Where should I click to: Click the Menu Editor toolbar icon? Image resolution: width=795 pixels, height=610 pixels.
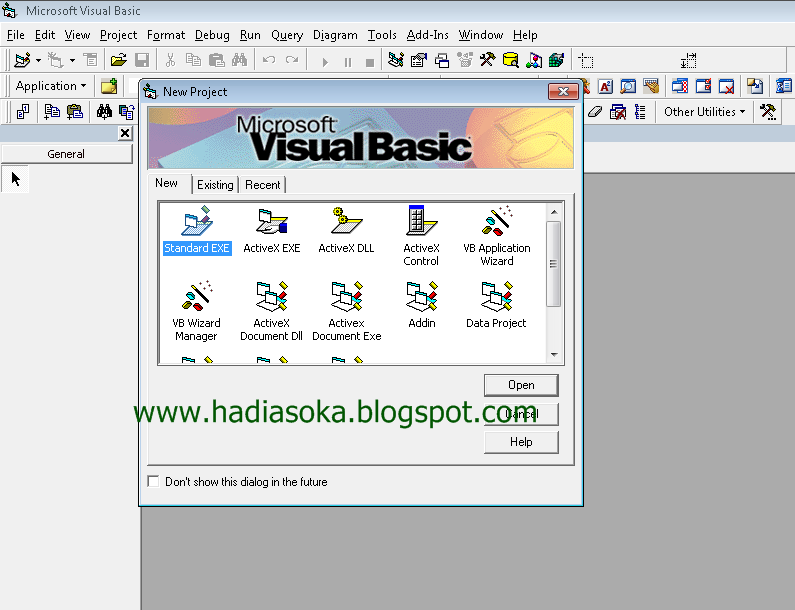[91, 60]
